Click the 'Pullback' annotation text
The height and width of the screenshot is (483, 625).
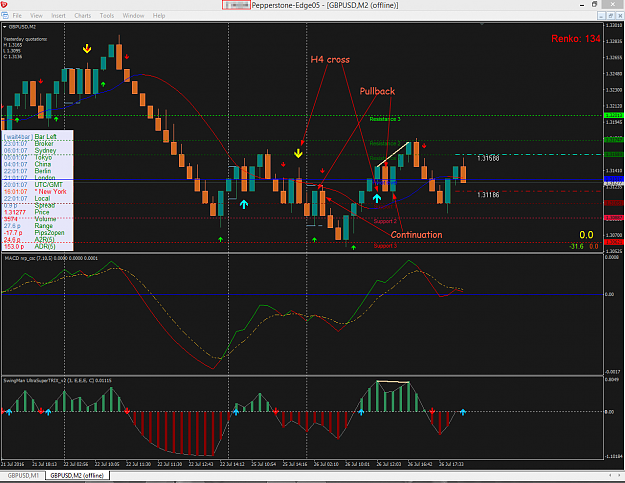[377, 91]
